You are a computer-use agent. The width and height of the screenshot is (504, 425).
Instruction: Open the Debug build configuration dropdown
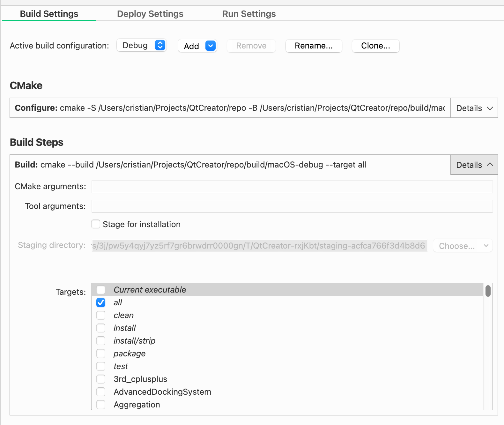(x=142, y=45)
